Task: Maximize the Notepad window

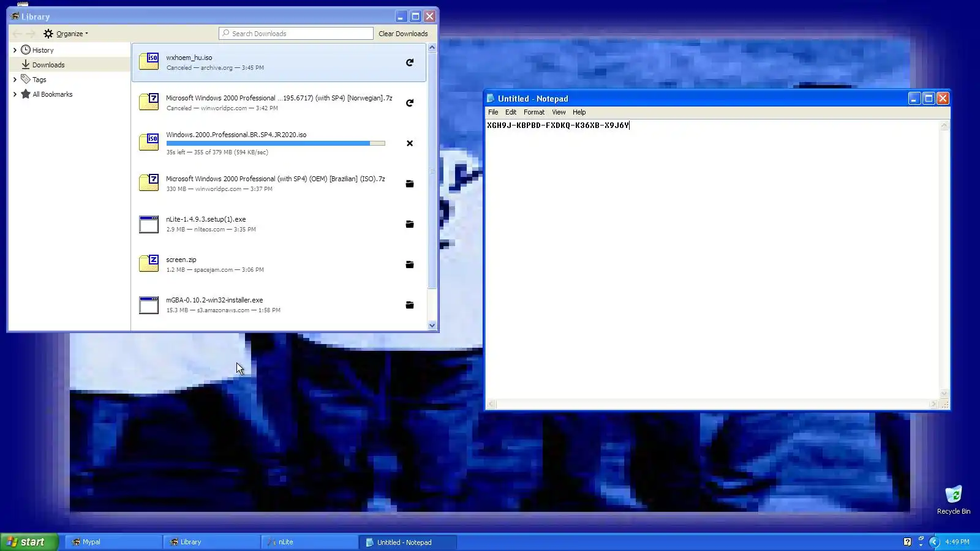Action: [x=929, y=99]
